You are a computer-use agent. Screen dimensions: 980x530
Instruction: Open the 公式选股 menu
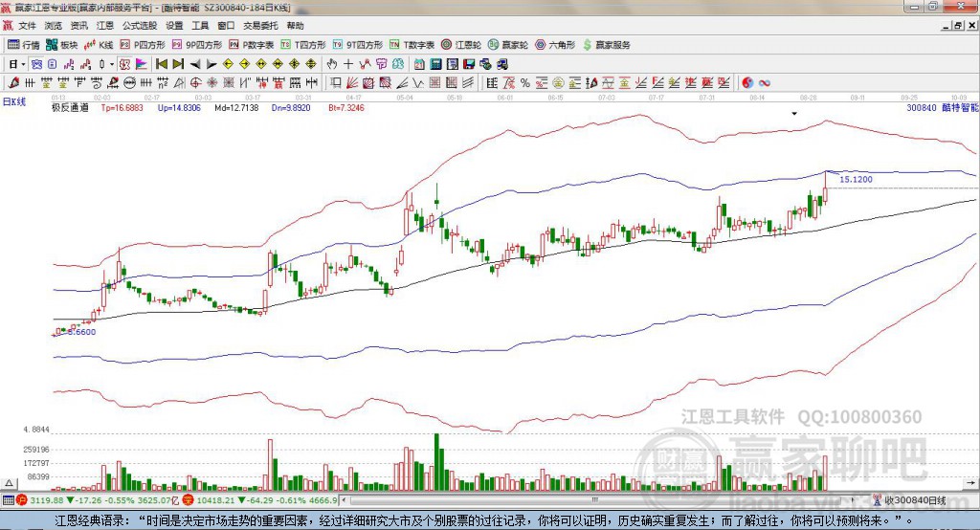pyautogui.click(x=139, y=26)
